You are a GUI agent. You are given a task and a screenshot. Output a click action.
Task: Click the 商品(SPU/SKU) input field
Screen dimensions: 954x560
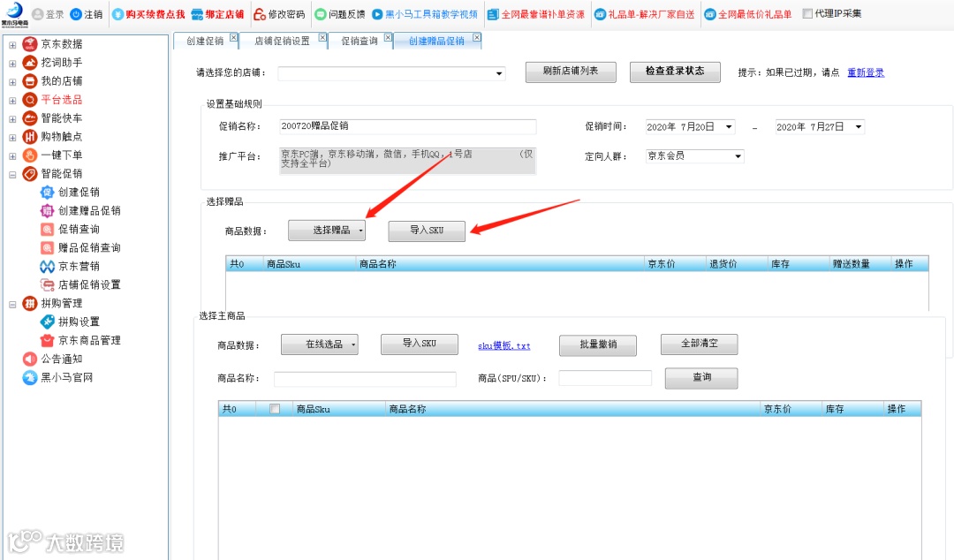coord(605,378)
